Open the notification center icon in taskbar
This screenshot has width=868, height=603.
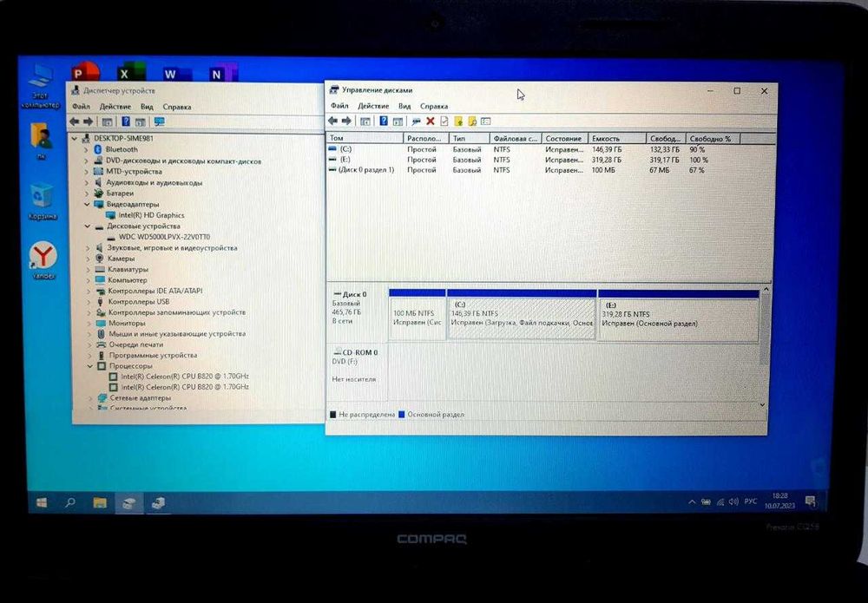click(811, 501)
